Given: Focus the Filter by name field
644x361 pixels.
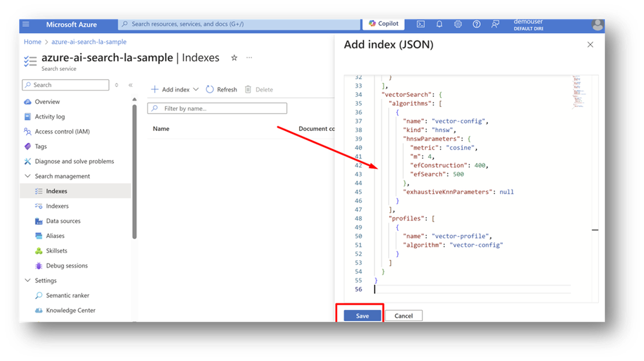Looking at the screenshot, I should pyautogui.click(x=217, y=108).
